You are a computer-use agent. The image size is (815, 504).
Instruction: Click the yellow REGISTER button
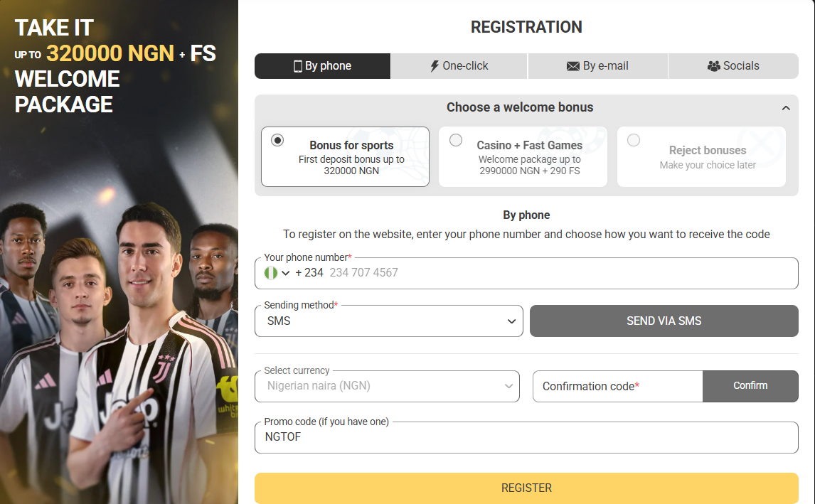(x=526, y=488)
